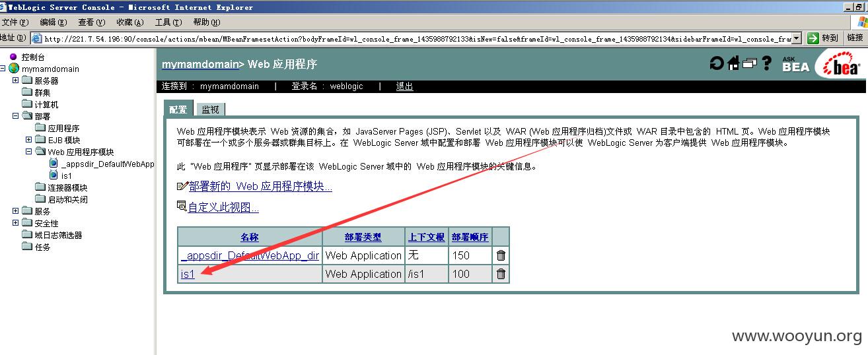Screen dimensions: 868x355
Task: Click mymamdomain breadcrumb link in header
Action: (200, 65)
